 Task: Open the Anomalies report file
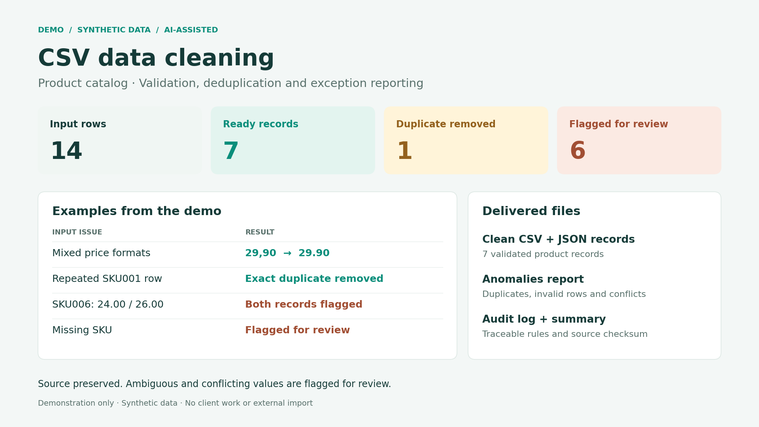564,286
